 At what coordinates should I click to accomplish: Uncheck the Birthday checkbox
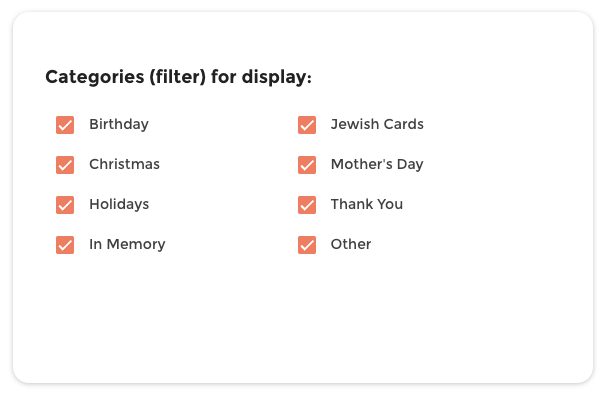65,125
